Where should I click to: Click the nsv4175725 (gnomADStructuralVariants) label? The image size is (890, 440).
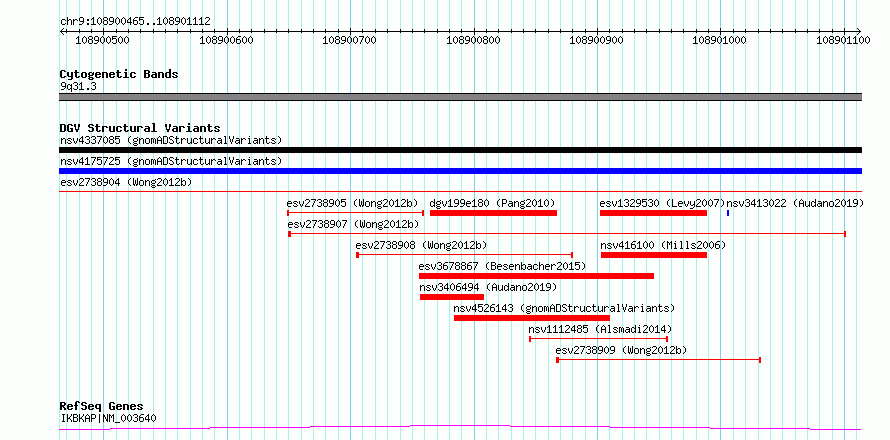pos(171,161)
